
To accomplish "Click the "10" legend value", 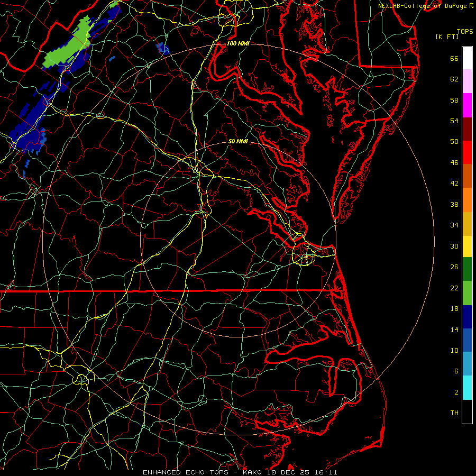I will 454,351.
